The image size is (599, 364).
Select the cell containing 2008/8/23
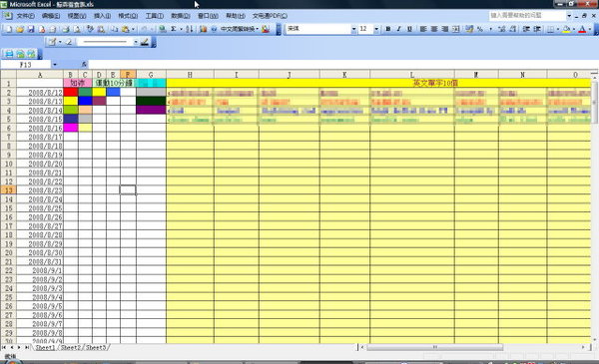click(40, 190)
